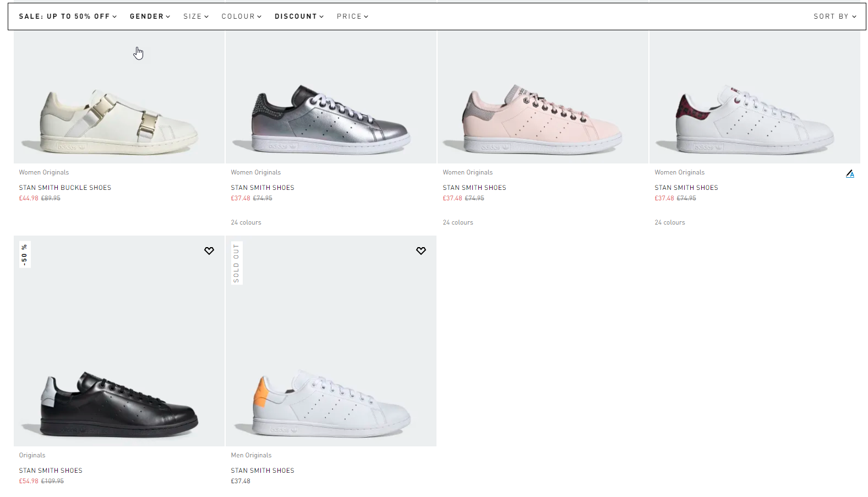Open Stan Smith Buckle Shoes product link
Image resolution: width=868 pixels, height=497 pixels.
[65, 188]
